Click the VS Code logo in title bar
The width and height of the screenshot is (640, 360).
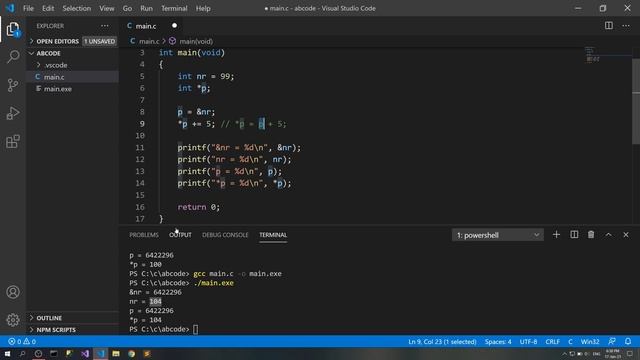(10, 8)
